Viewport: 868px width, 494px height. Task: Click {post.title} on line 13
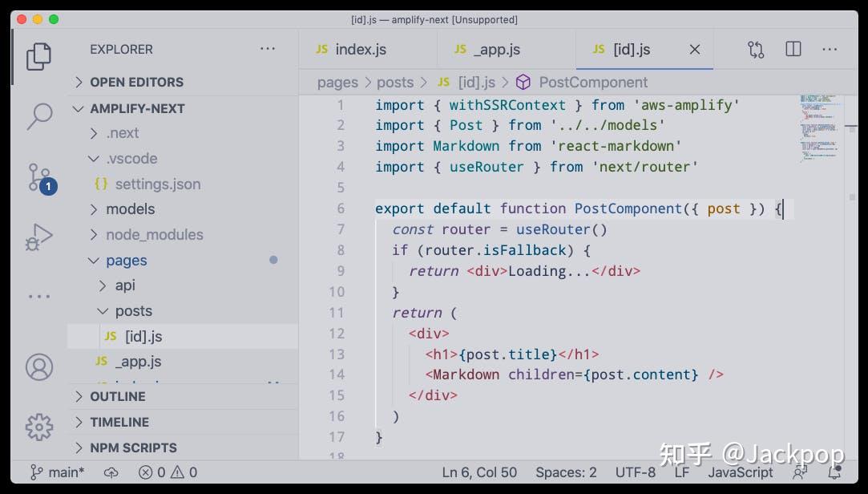pyautogui.click(x=507, y=354)
